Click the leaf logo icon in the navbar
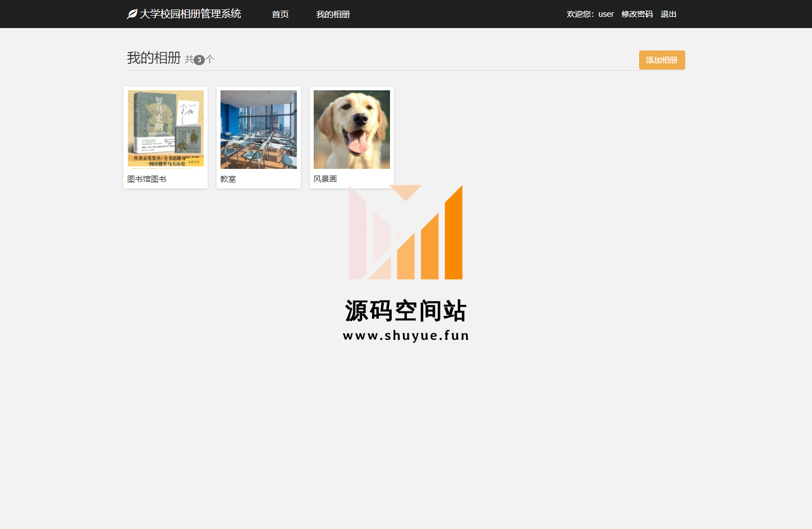 (x=132, y=14)
